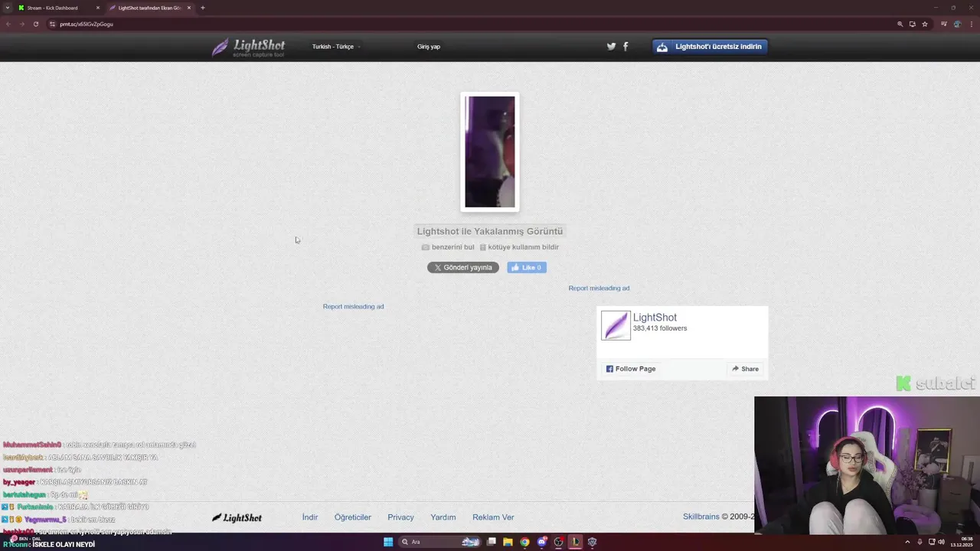Open the Turkish - Türkçe language dropdown
Image resolution: width=980 pixels, height=551 pixels.
click(x=335, y=47)
